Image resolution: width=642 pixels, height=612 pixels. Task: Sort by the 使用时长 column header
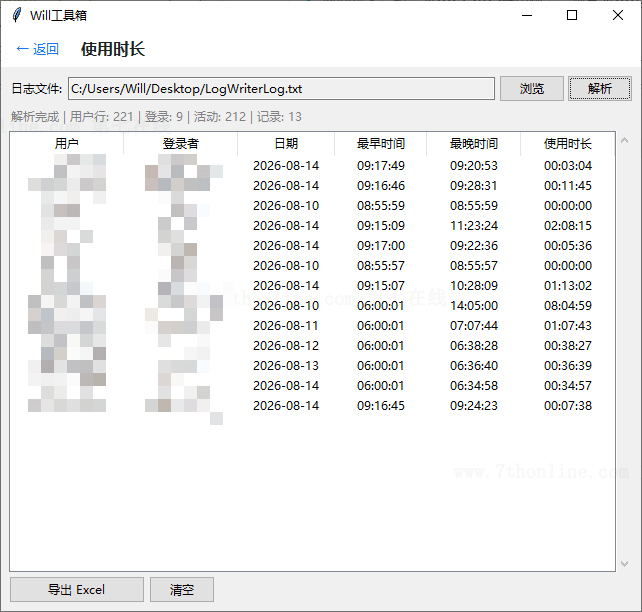(567, 144)
